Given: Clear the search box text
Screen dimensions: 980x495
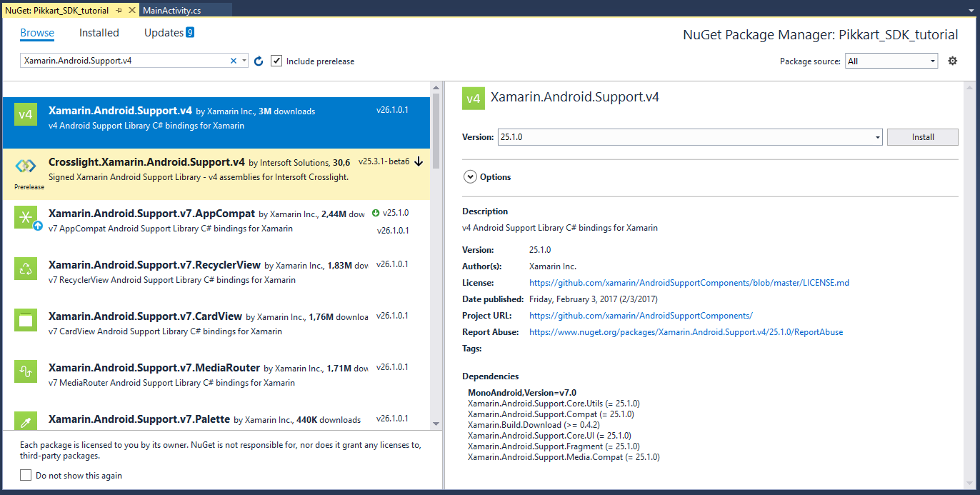Looking at the screenshot, I should (x=233, y=61).
